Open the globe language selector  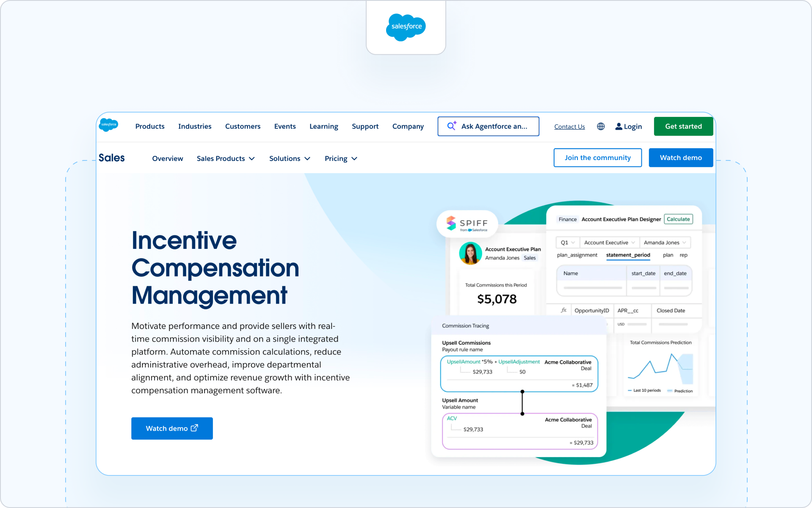(x=601, y=127)
